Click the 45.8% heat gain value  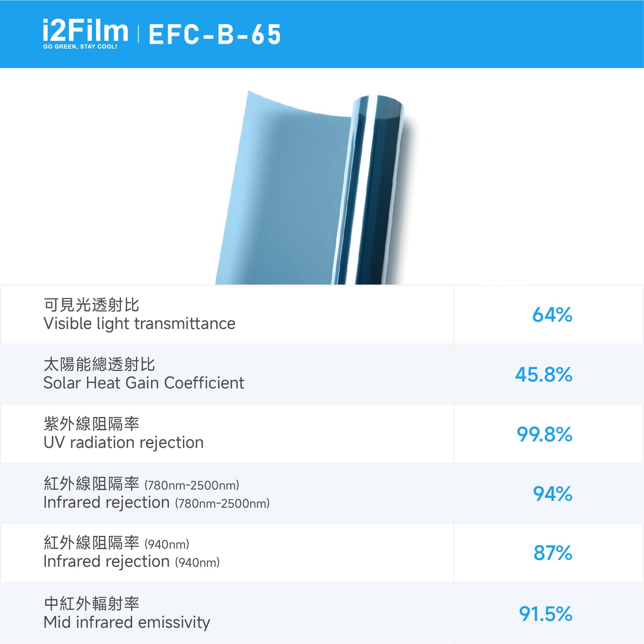pyautogui.click(x=544, y=374)
